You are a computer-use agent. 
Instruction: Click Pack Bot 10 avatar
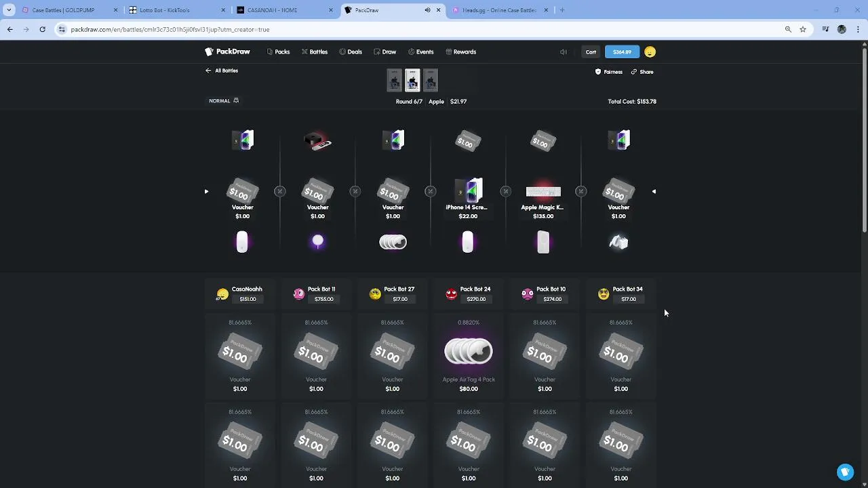point(528,294)
